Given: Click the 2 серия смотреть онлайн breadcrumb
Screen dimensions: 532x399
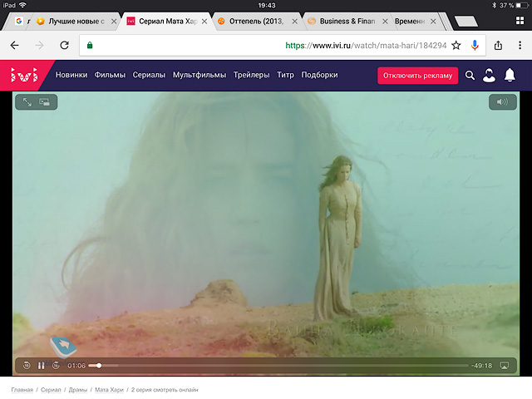Looking at the screenshot, I should (x=165, y=390).
